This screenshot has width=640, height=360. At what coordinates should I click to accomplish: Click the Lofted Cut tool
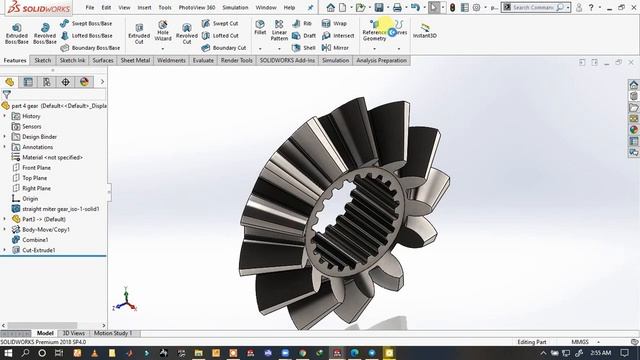tap(220, 36)
